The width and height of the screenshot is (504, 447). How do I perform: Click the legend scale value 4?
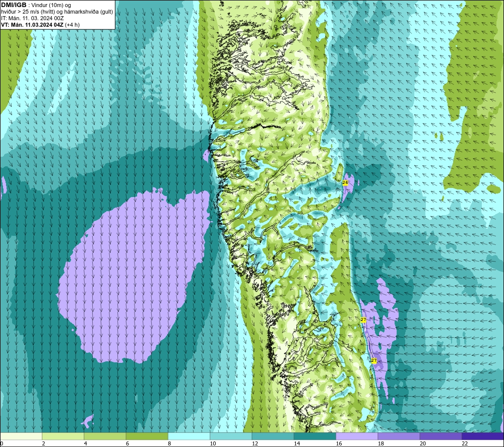(86, 443)
